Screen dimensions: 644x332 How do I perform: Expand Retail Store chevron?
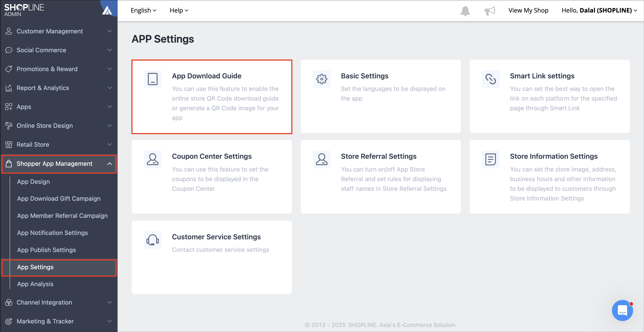tap(109, 144)
